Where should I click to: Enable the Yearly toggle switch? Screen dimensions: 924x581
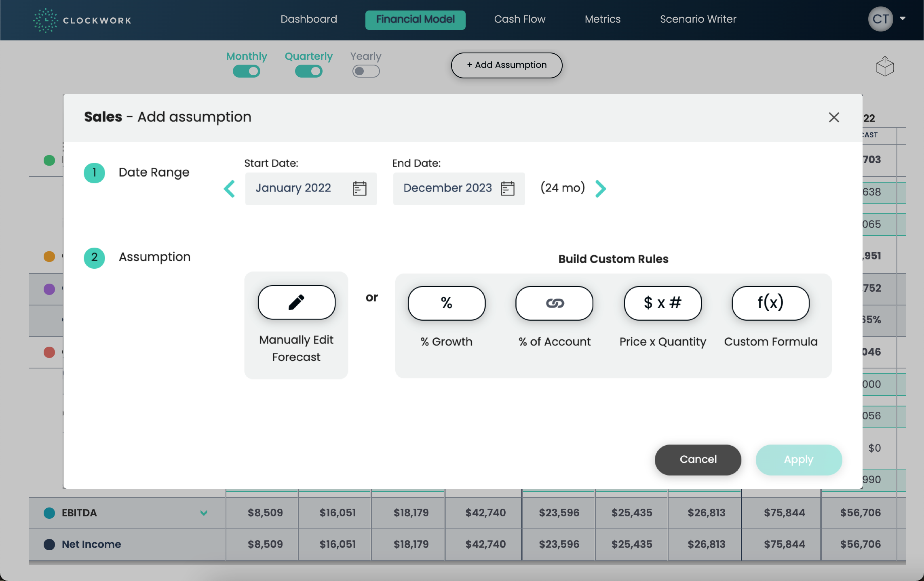[365, 71]
